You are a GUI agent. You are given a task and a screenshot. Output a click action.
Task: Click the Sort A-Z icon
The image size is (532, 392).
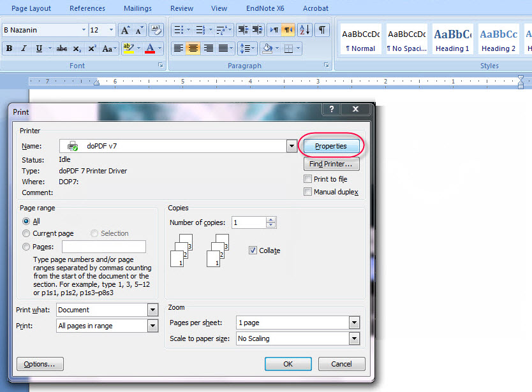point(304,30)
